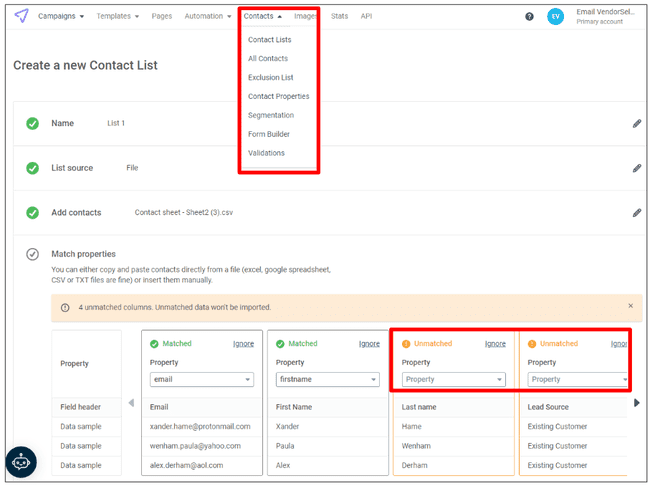Expand Property dropdown for Last name column
Image resolution: width=650 pixels, height=486 pixels.
pyautogui.click(x=453, y=379)
